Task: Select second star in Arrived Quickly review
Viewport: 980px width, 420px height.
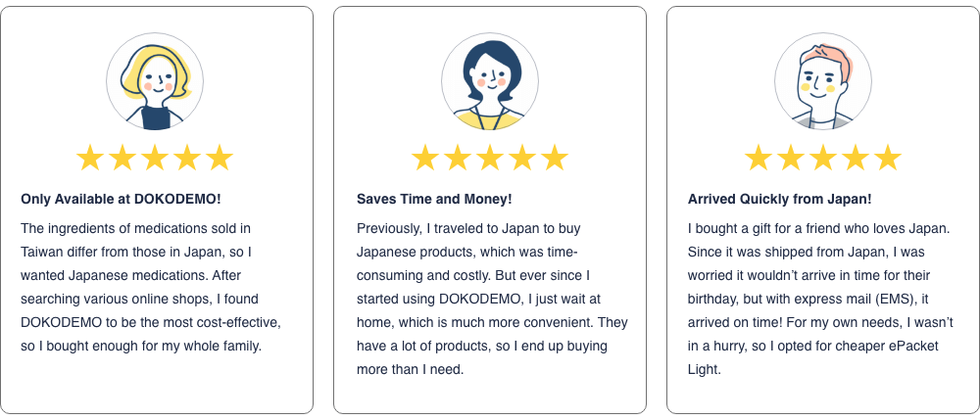Action: (791, 158)
